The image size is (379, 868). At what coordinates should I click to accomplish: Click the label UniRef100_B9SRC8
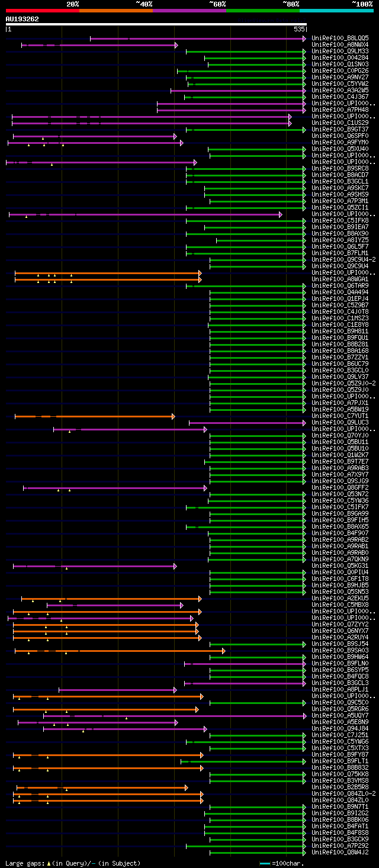click(x=340, y=169)
